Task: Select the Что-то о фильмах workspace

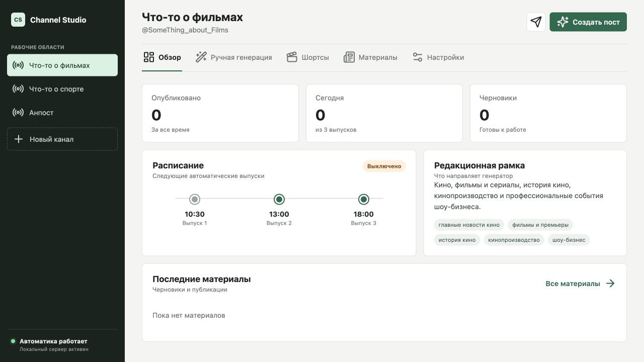Action: pos(62,65)
